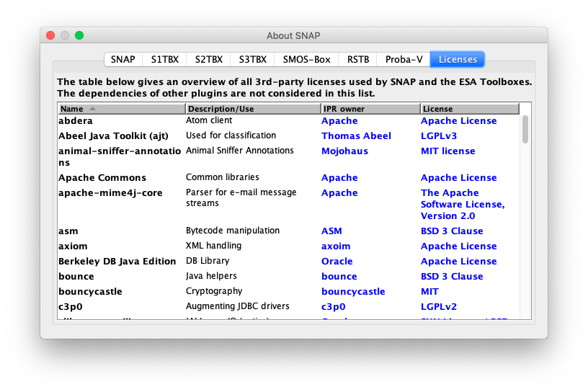Screen dimensions: 588x392
Task: Go to the S3TBX tab
Action: (252, 59)
